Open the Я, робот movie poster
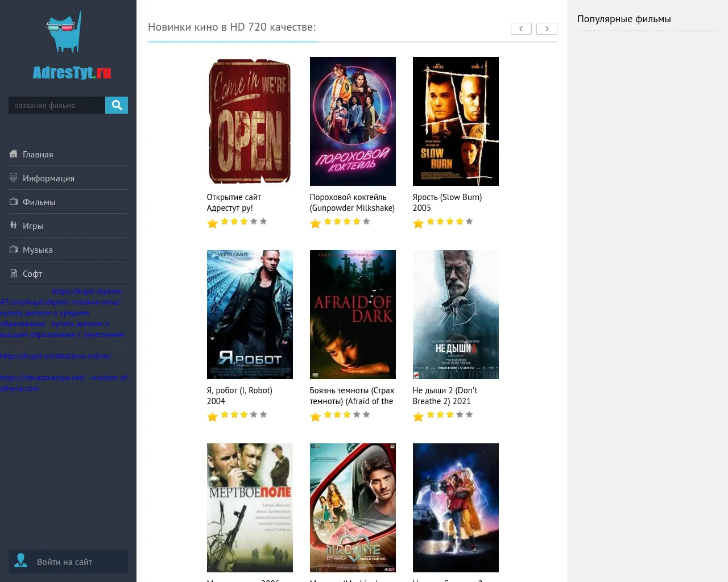 tap(250, 314)
